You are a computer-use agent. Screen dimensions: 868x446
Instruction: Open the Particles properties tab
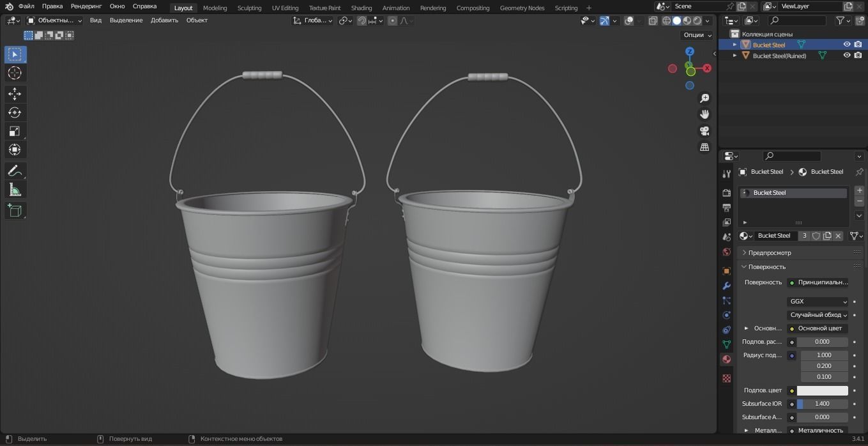pyautogui.click(x=726, y=300)
